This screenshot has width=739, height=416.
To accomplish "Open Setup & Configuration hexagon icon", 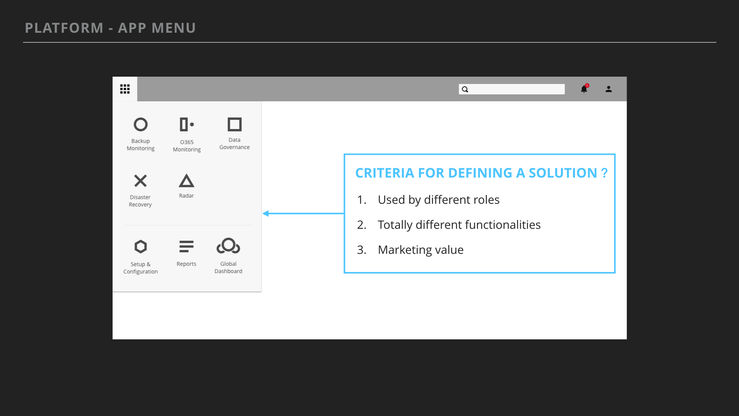I will 140,246.
